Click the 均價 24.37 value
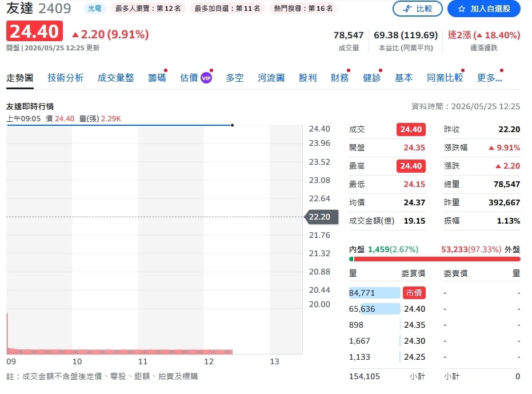The image size is (532, 394). tap(414, 203)
